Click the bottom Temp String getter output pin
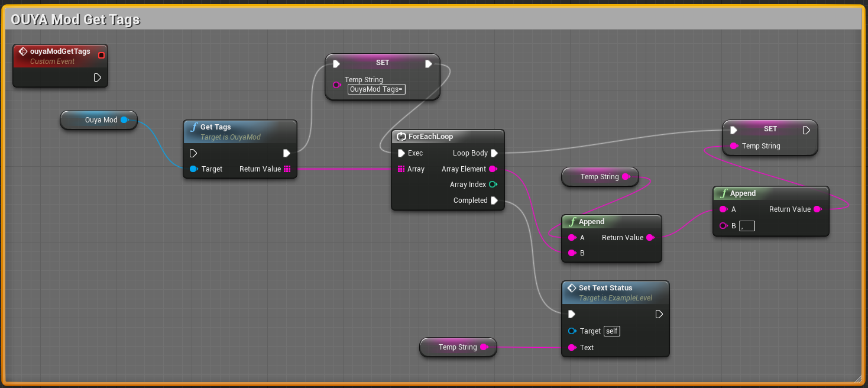 484,347
